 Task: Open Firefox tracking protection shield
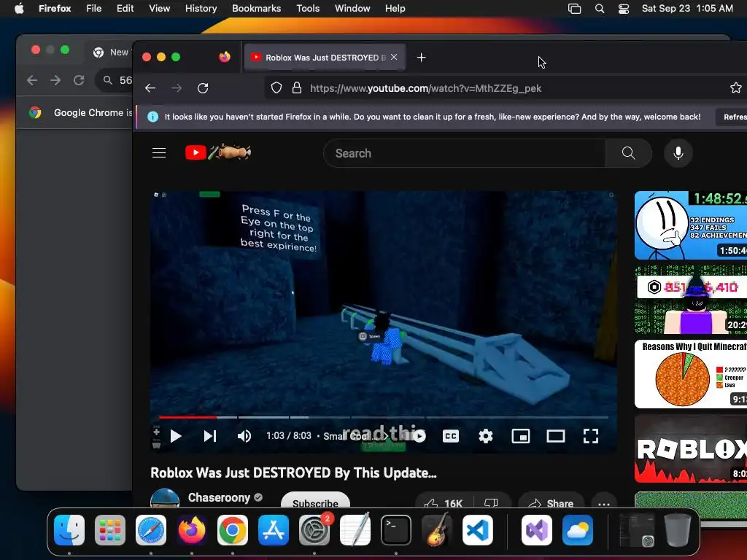[276, 88]
